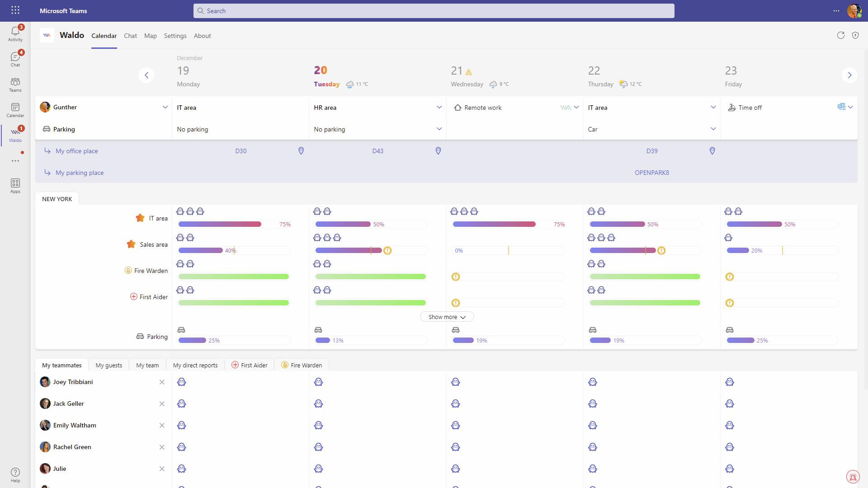Select the Fire Warden tab
This screenshot has height=488, width=868.
pyautogui.click(x=302, y=365)
